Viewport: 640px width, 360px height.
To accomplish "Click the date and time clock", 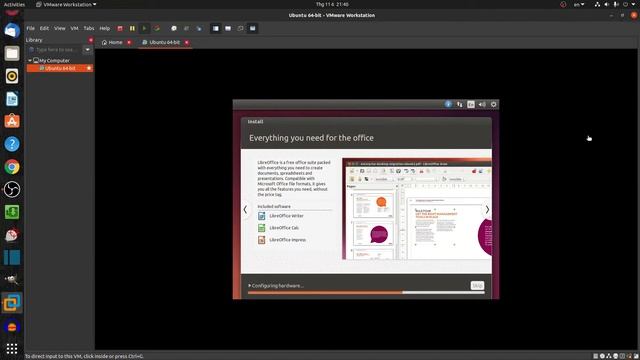I will tap(332, 4).
